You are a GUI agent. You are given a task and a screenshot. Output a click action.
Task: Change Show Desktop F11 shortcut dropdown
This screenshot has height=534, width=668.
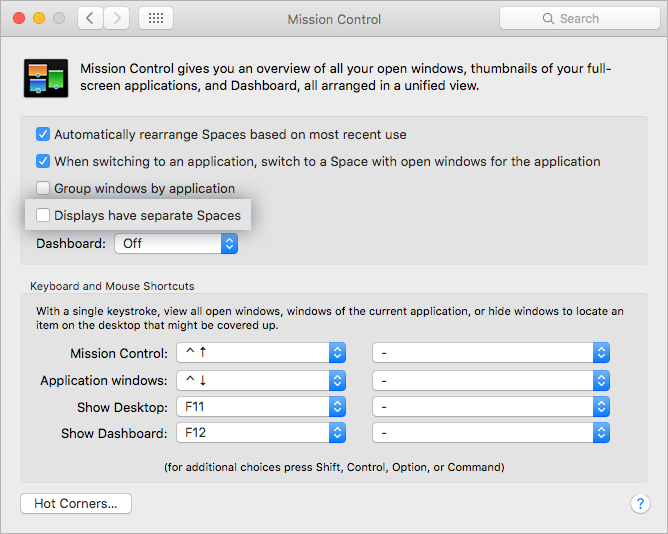pyautogui.click(x=260, y=407)
